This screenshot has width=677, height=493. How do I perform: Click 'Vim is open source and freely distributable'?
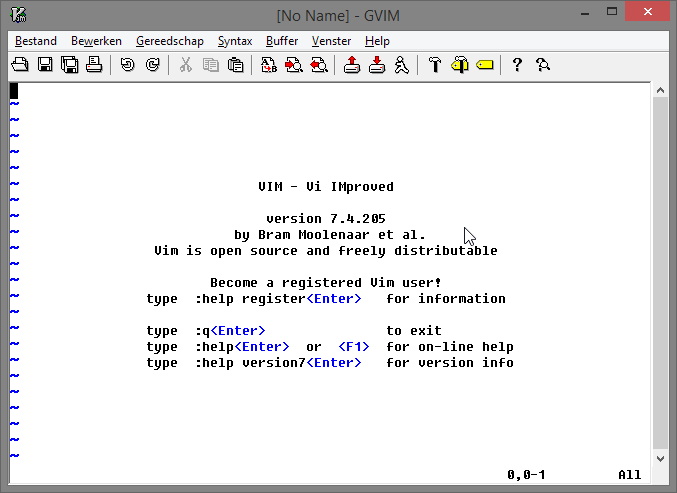[x=326, y=251]
